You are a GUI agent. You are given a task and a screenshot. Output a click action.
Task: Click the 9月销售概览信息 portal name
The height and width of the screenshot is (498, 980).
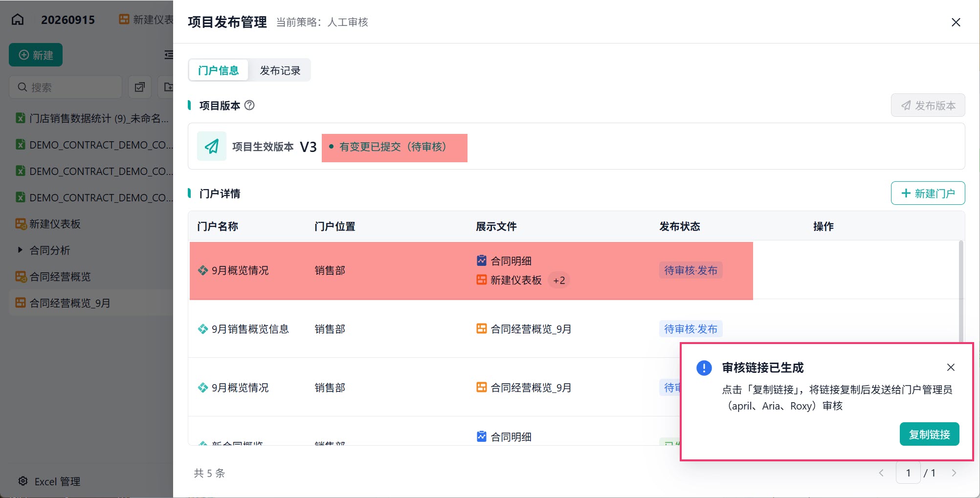tap(250, 329)
